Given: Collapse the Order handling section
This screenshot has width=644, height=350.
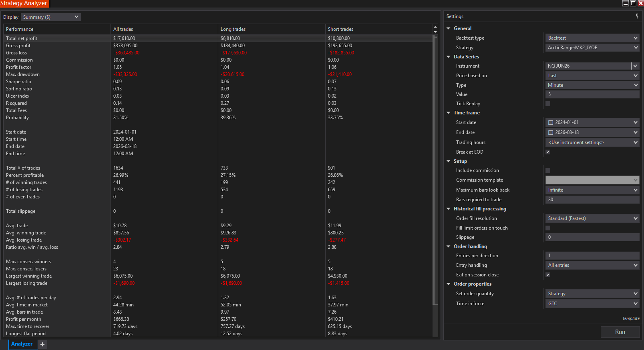Looking at the screenshot, I should [449, 246].
